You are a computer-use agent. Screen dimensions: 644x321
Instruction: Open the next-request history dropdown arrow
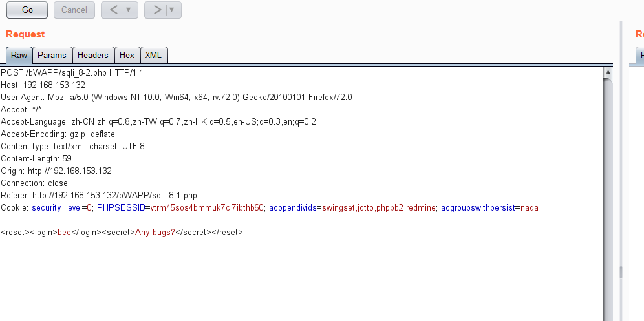(x=172, y=10)
